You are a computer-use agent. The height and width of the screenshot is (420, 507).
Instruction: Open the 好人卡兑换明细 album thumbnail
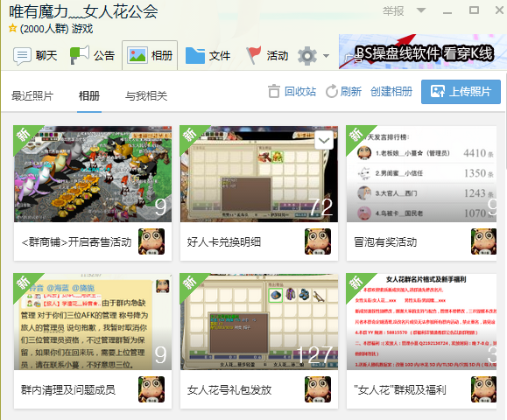[x=259, y=174]
